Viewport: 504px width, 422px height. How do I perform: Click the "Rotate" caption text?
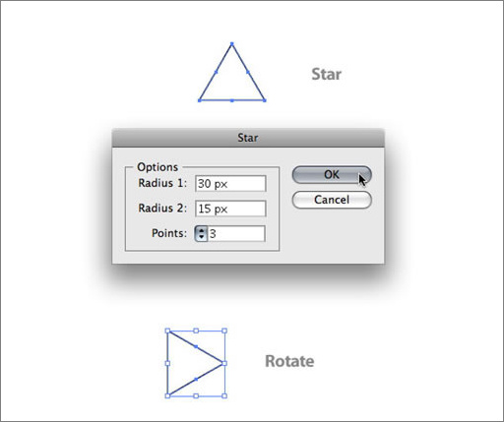[x=289, y=361]
